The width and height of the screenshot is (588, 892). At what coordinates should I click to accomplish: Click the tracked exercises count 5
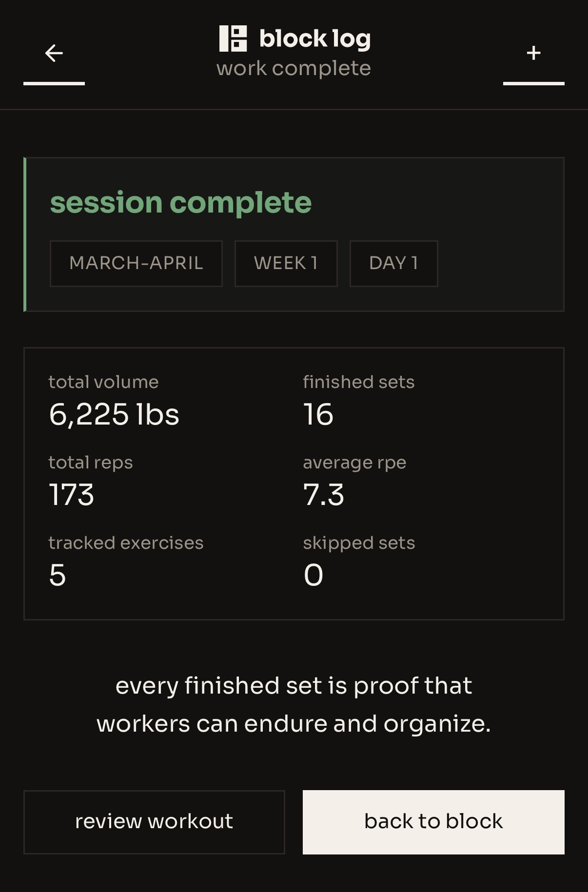(x=59, y=575)
